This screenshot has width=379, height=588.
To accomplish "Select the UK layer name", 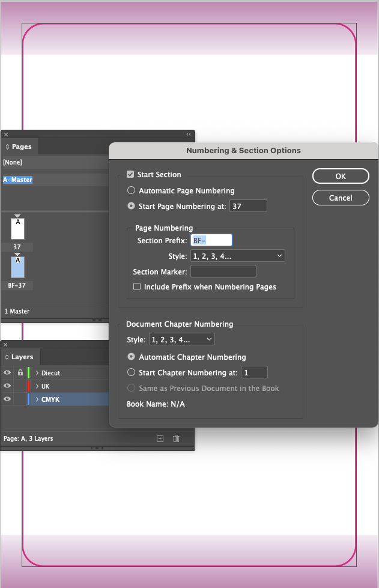I will tap(46, 386).
